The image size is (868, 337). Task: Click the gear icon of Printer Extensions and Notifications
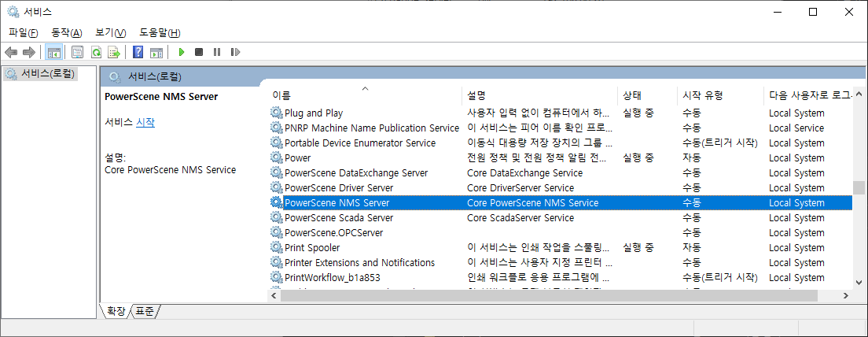[276, 263]
